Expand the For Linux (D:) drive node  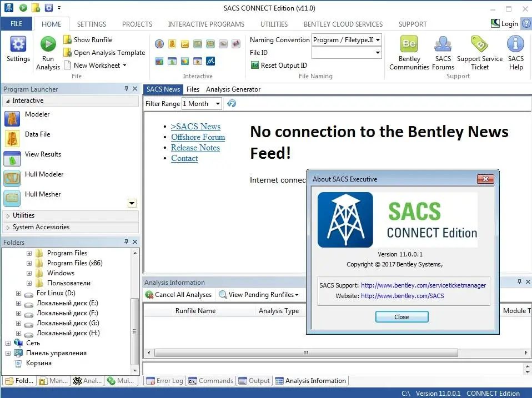19,293
